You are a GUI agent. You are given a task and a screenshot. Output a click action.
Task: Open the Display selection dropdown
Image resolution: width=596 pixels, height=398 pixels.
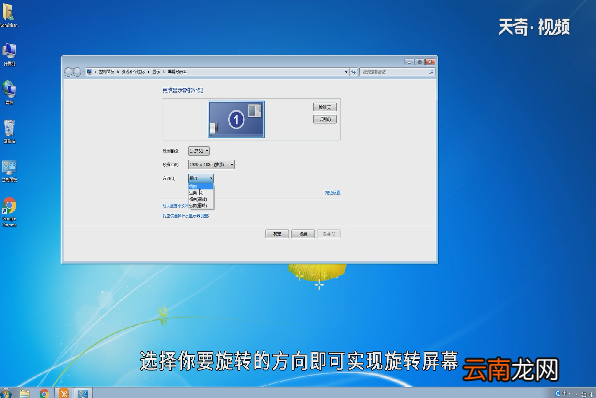pos(199,151)
